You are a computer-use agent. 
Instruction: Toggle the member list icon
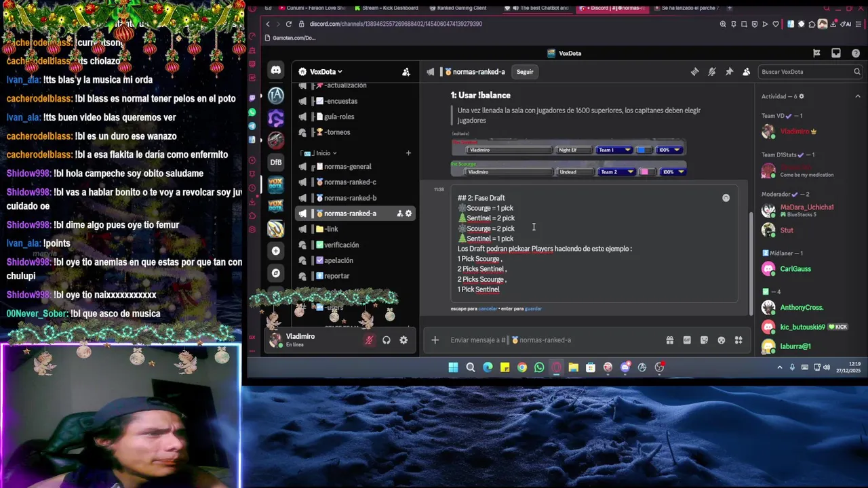click(746, 72)
